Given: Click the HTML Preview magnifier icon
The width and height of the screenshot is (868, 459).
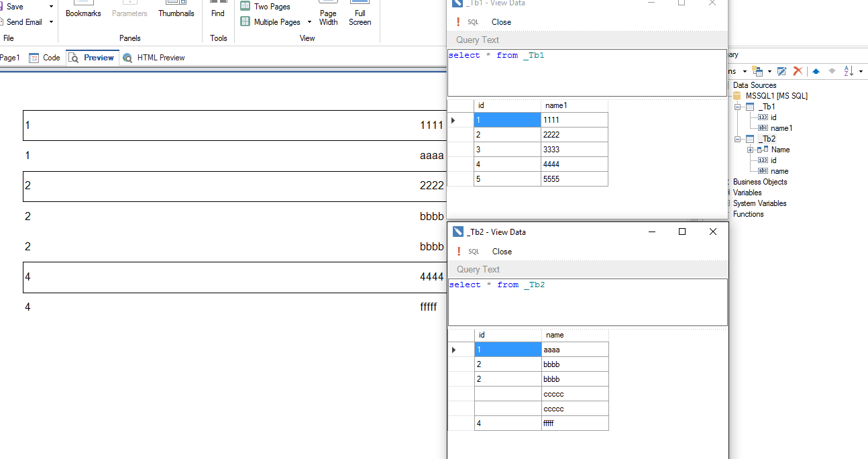Looking at the screenshot, I should pos(127,58).
